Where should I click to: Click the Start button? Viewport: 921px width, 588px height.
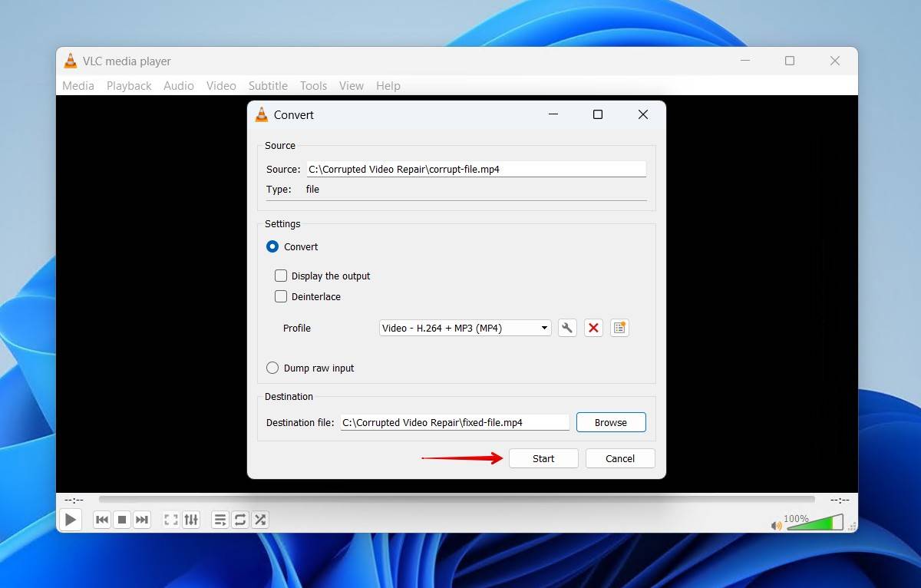tap(543, 458)
